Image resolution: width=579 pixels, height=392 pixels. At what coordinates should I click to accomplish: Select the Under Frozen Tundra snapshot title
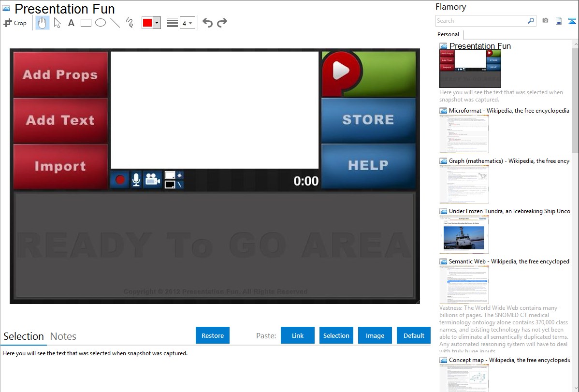[x=509, y=211]
